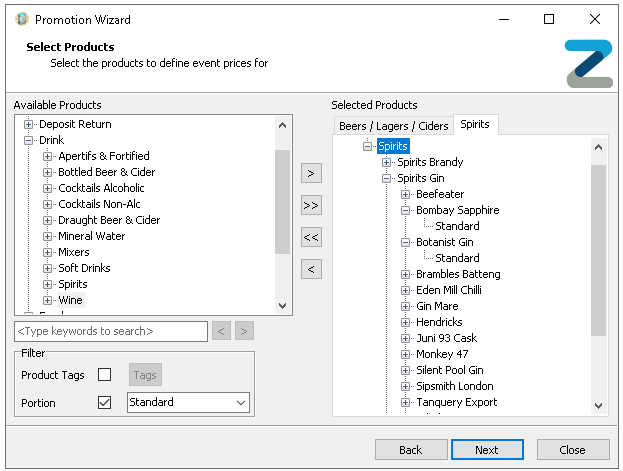The image size is (623, 471).
Task: Click the remove all products double-arrow button
Action: point(311,237)
